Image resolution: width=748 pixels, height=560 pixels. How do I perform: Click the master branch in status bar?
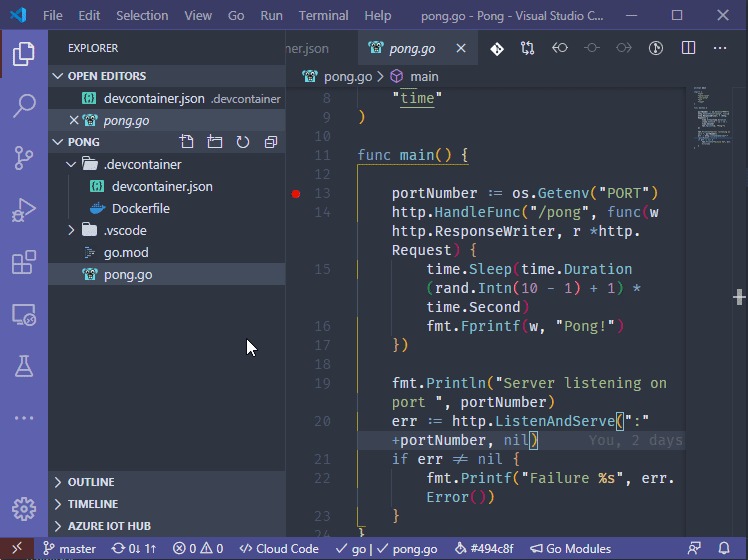pyautogui.click(x=70, y=549)
